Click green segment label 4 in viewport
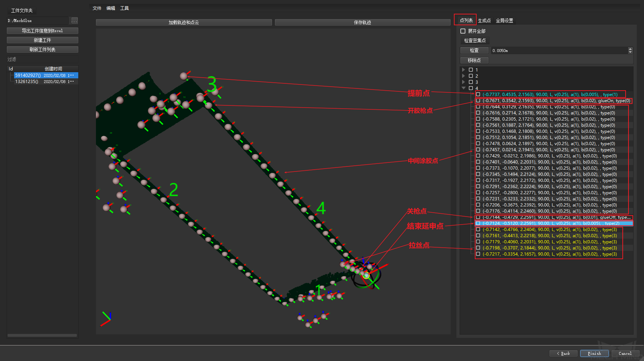Viewport: 644px width, 361px height. pos(321,208)
